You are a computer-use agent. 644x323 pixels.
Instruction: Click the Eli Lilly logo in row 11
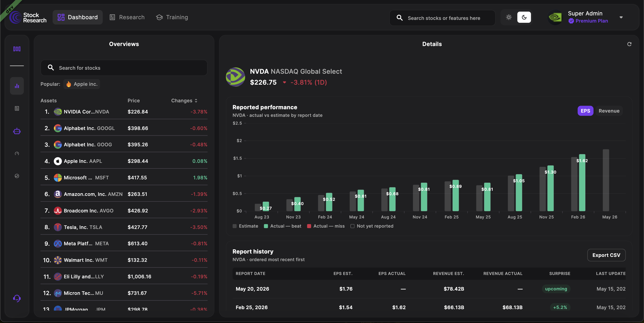tap(58, 277)
